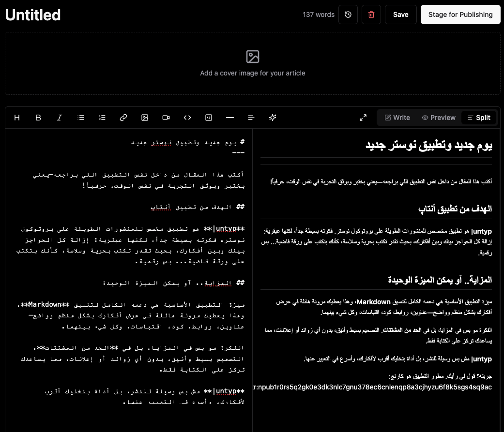Open the revision history
The image size is (504, 432).
tap(348, 15)
